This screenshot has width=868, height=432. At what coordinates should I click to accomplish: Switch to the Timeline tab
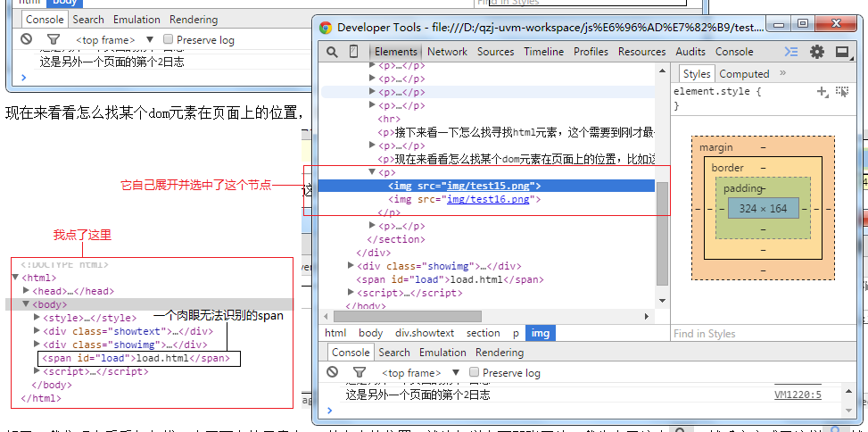(x=543, y=52)
